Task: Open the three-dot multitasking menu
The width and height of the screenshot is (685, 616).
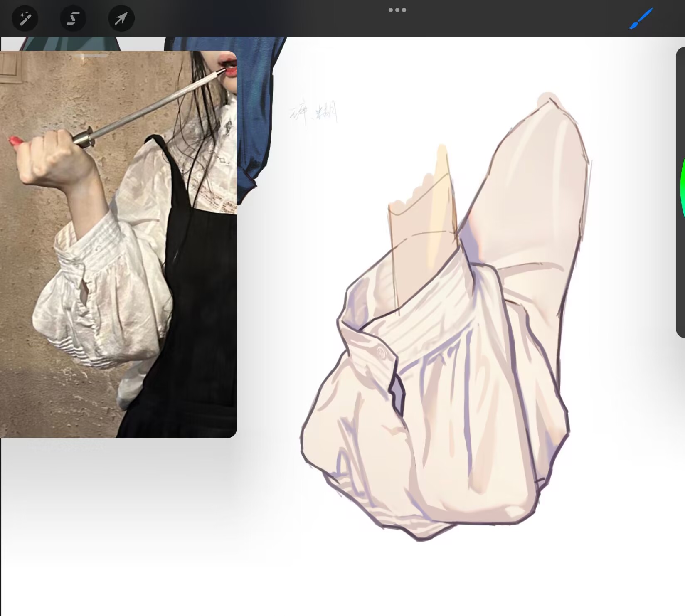Action: (397, 10)
